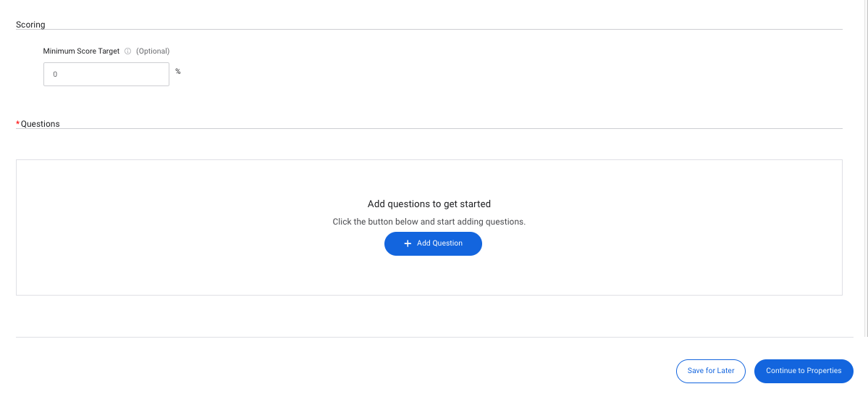This screenshot has height=397, width=868.
Task: Select the Scoring section heading
Action: (30, 25)
